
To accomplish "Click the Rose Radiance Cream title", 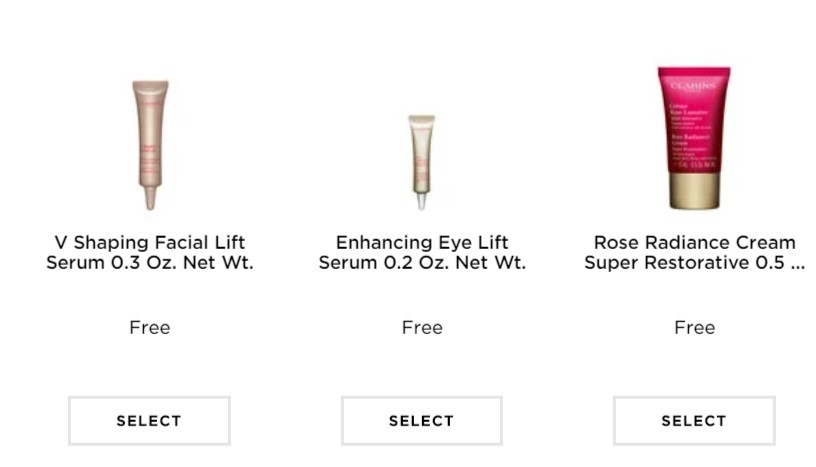I will (694, 253).
